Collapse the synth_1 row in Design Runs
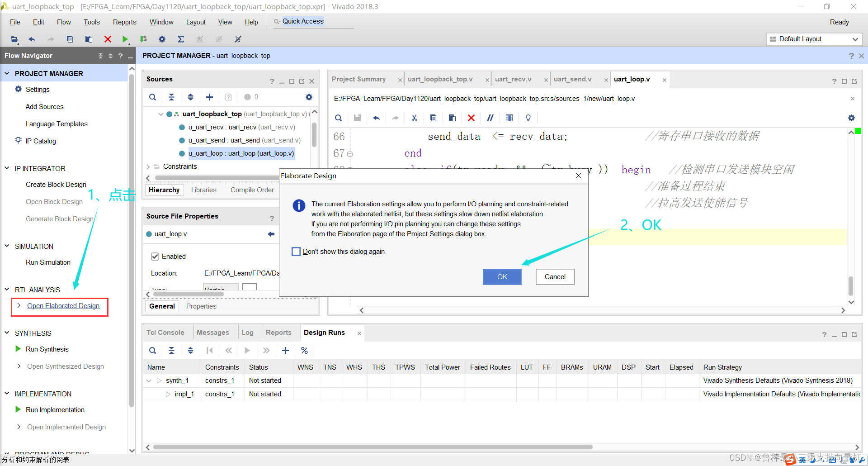This screenshot has width=868, height=466. point(149,381)
